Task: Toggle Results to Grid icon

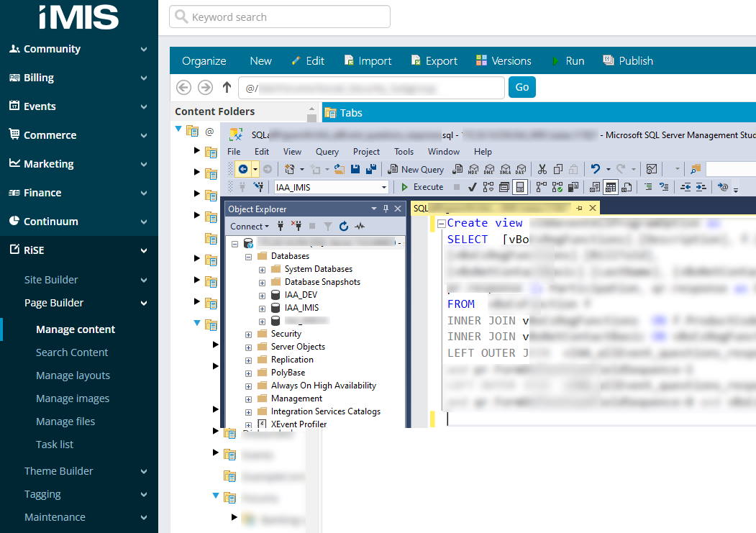Action: (611, 187)
